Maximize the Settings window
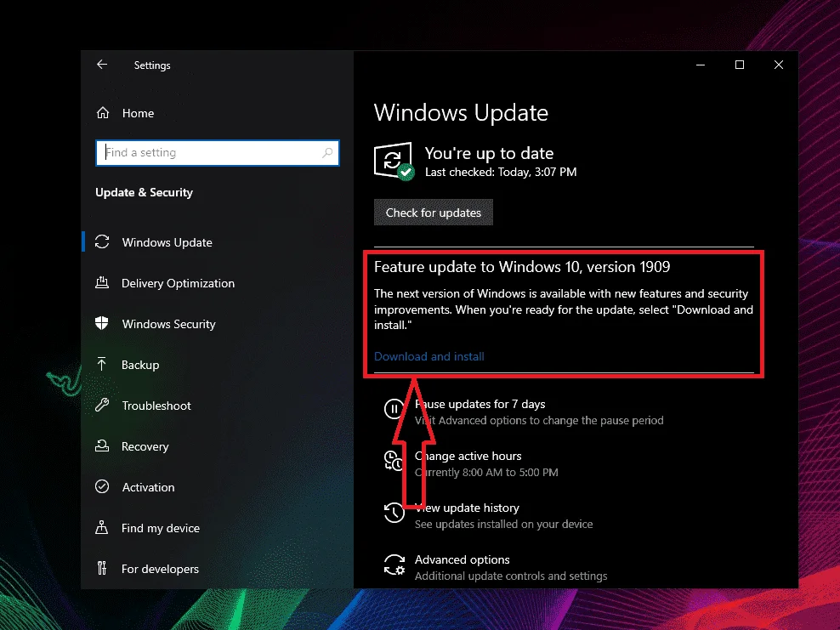This screenshot has height=630, width=840. [740, 65]
